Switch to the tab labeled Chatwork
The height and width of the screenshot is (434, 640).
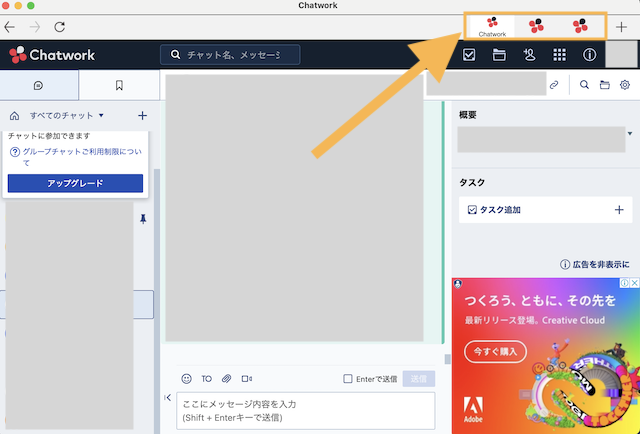click(x=492, y=27)
